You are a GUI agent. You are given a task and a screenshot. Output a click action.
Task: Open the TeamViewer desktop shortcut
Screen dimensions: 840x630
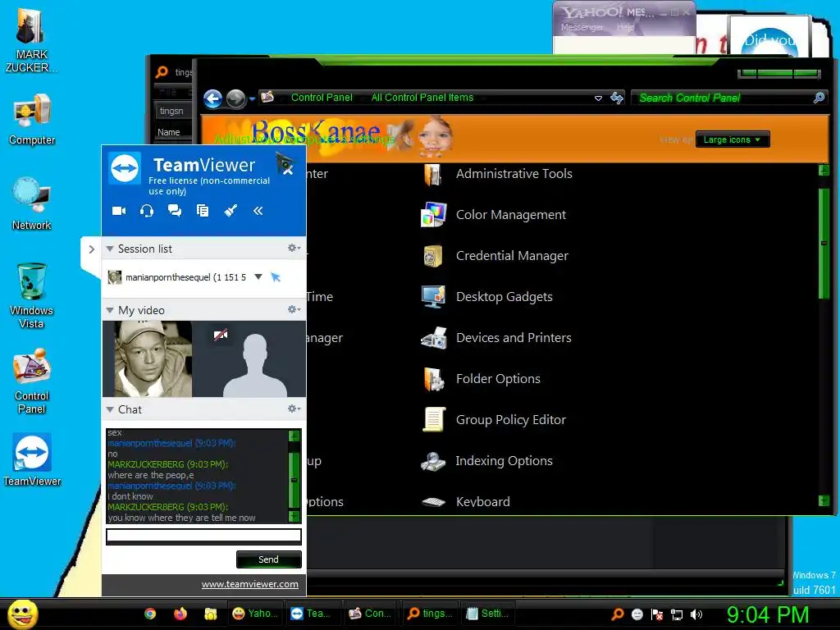(32, 460)
